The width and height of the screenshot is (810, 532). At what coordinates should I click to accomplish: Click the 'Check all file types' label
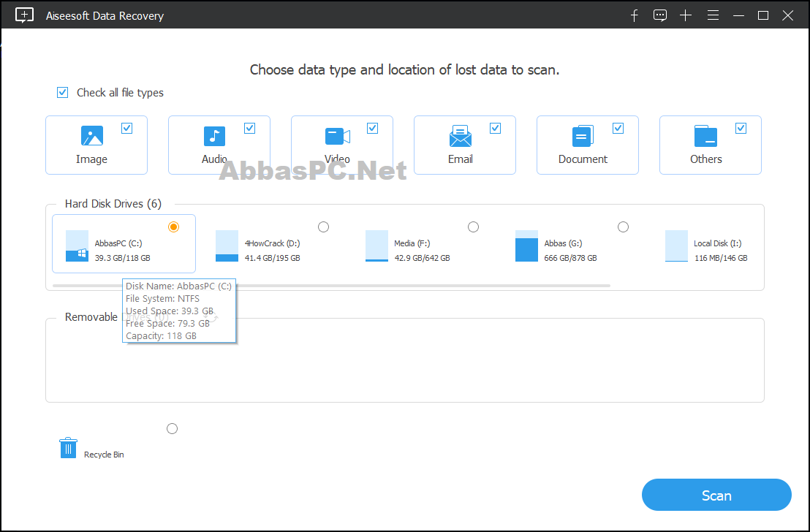[120, 93]
